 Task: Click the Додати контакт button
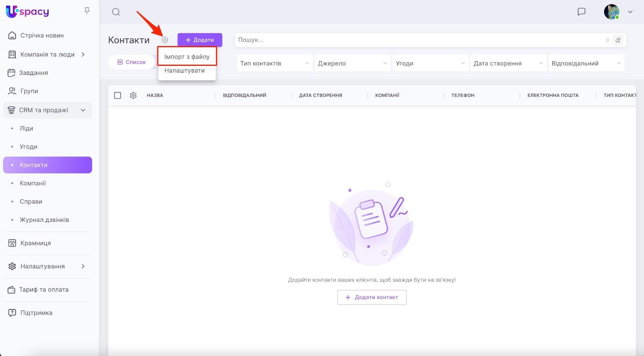(x=372, y=297)
